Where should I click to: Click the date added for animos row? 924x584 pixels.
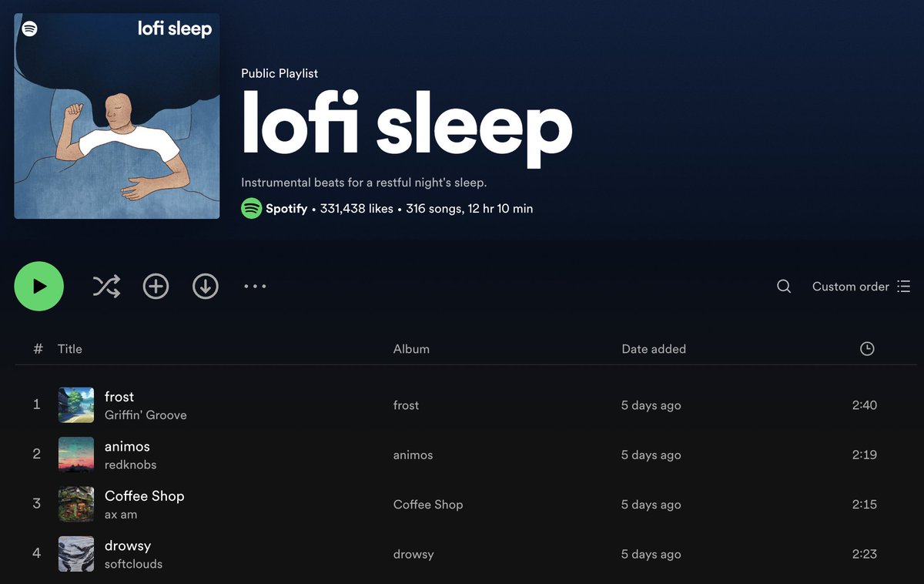(651, 455)
